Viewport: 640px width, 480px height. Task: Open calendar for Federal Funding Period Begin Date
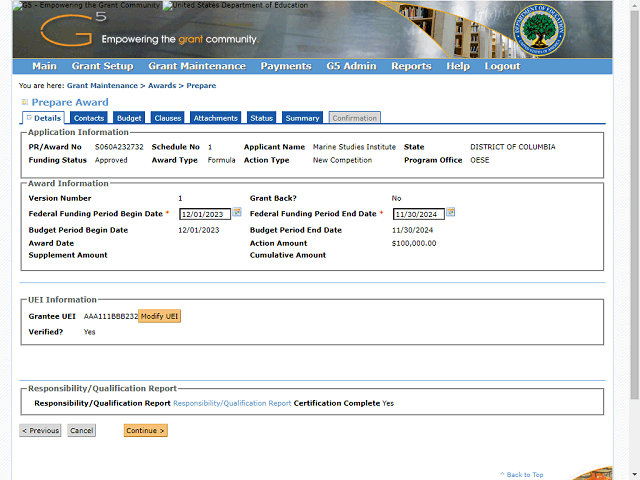(237, 212)
